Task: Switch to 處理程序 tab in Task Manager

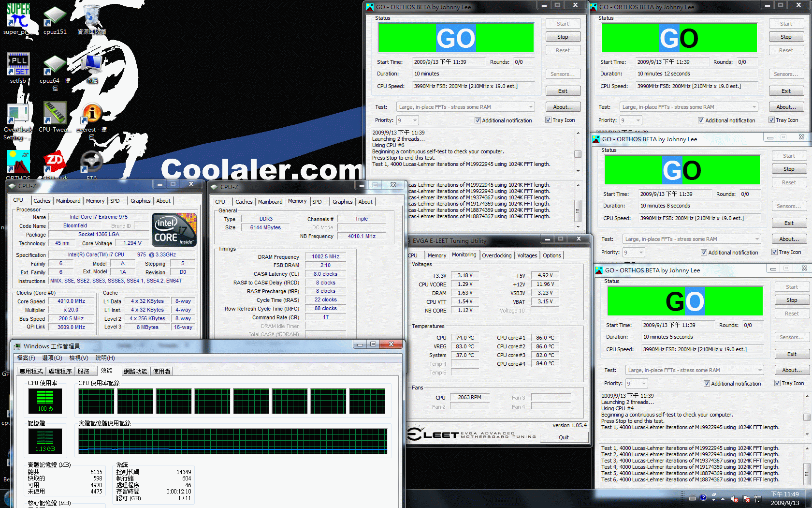Action: 60,372
